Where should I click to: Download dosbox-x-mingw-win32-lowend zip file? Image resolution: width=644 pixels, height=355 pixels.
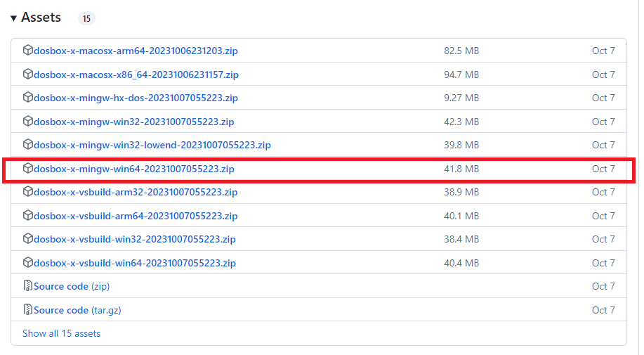(152, 146)
